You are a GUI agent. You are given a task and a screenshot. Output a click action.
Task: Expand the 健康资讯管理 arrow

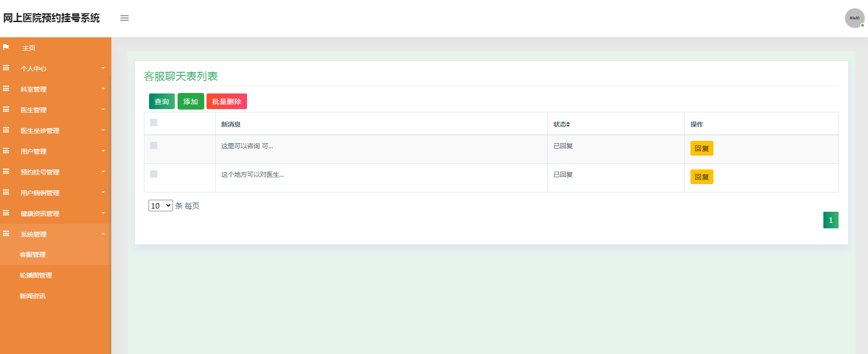pos(103,213)
